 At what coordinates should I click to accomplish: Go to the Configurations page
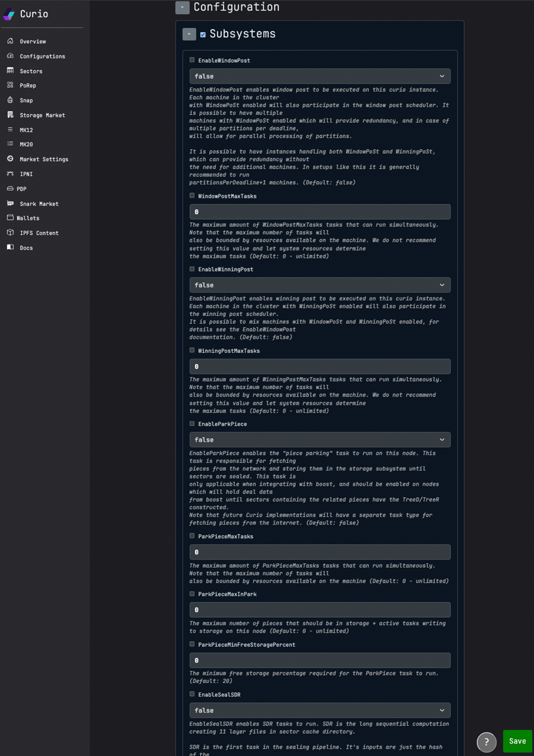[x=42, y=56]
